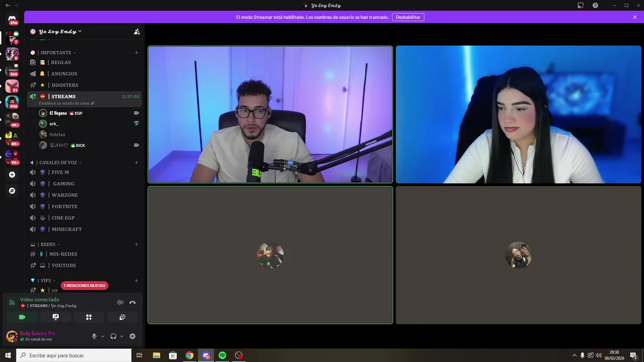Join the FORTNITE voice channel

point(84,206)
